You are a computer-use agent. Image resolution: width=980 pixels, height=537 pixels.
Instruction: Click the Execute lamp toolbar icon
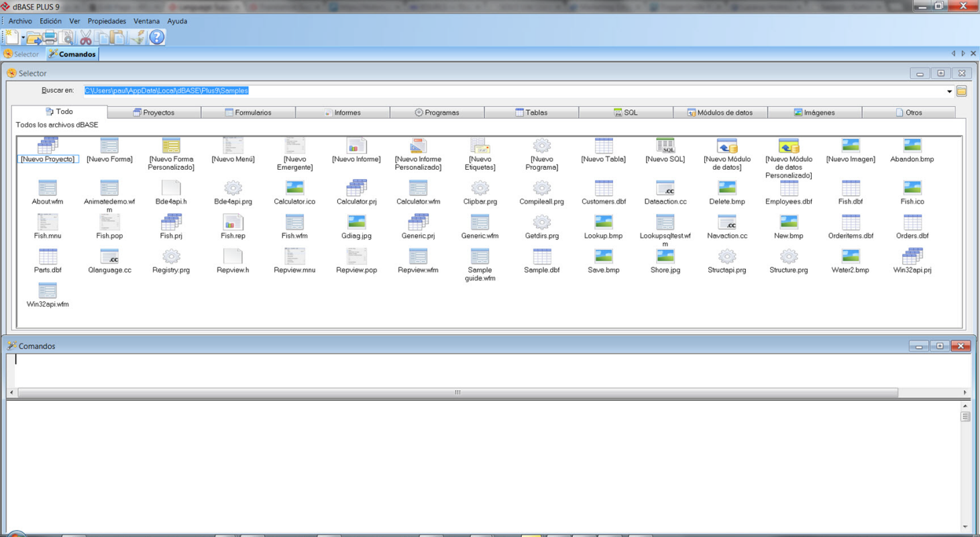tap(138, 38)
